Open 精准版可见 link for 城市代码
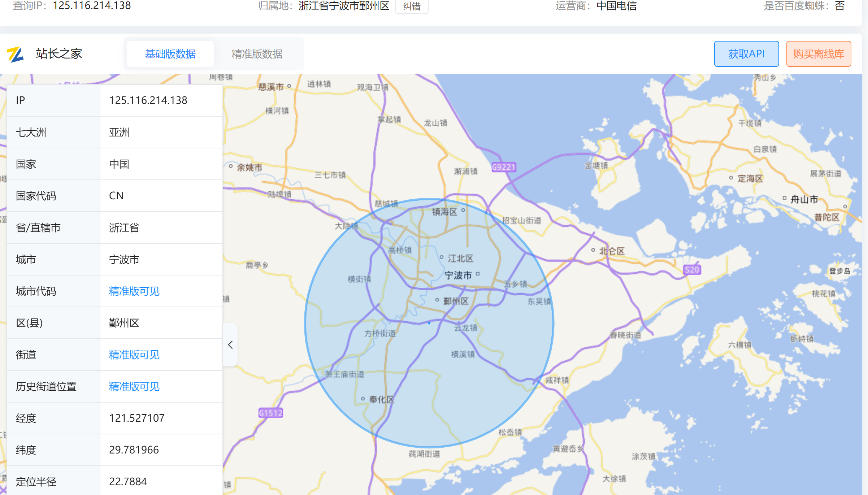The height and width of the screenshot is (495, 868). (134, 291)
